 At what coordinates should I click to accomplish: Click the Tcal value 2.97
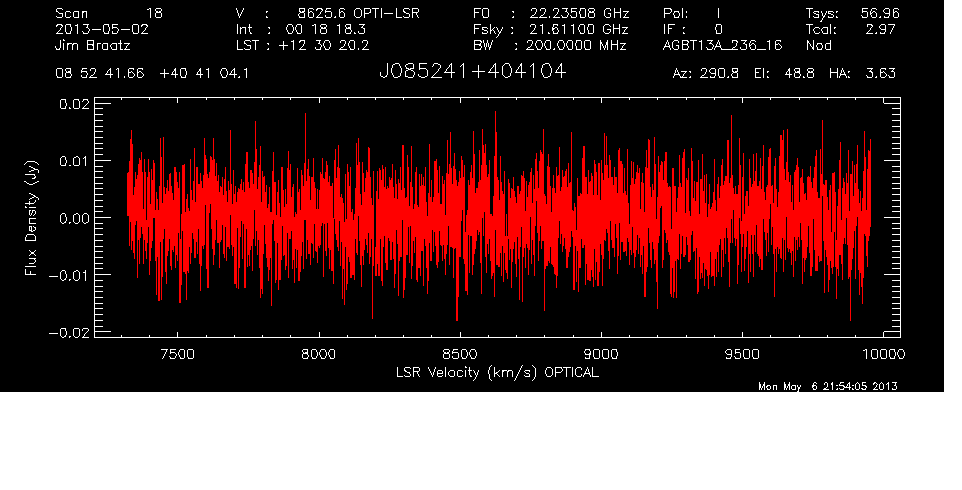(880, 29)
